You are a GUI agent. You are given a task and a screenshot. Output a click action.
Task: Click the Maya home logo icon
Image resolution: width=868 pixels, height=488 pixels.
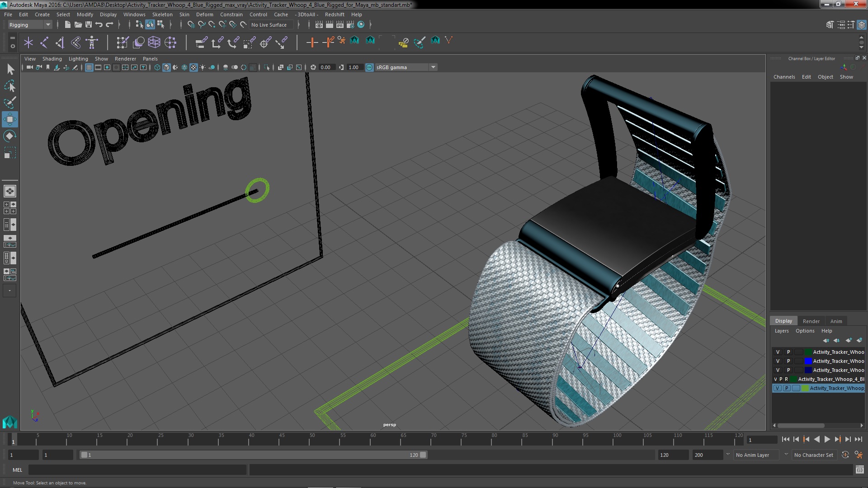9,422
